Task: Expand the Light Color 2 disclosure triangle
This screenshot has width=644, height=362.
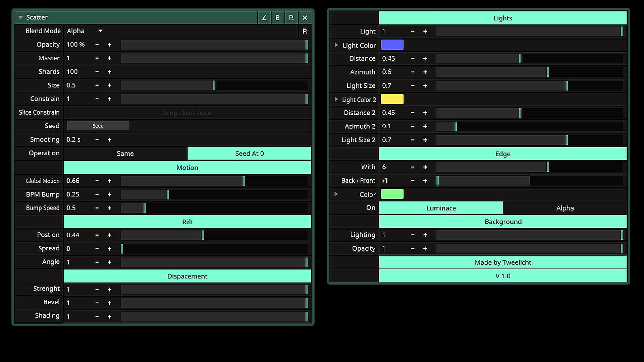Action: (x=336, y=99)
